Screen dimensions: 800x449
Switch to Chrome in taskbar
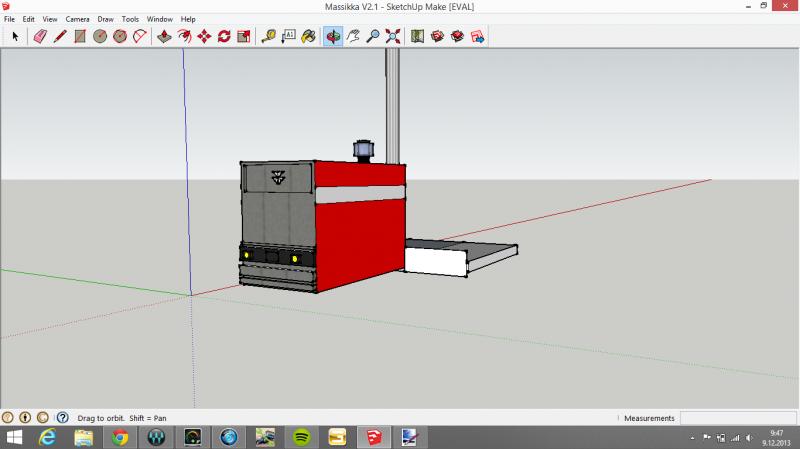click(120, 437)
